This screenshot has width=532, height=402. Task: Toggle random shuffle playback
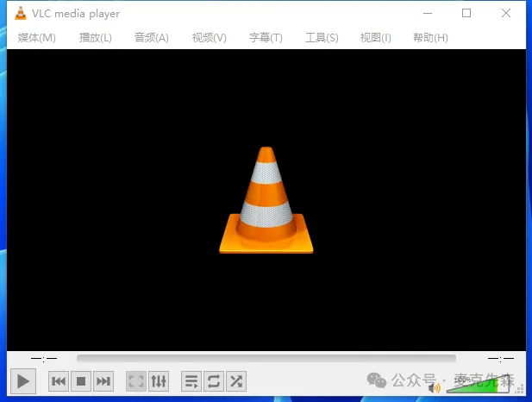point(236,381)
